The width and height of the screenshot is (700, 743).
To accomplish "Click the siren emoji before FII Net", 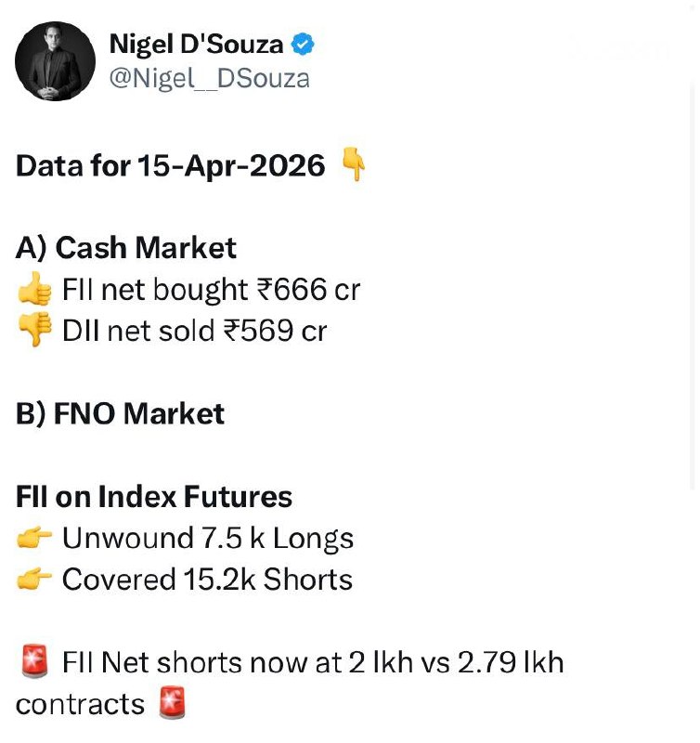I will pyautogui.click(x=34, y=663).
